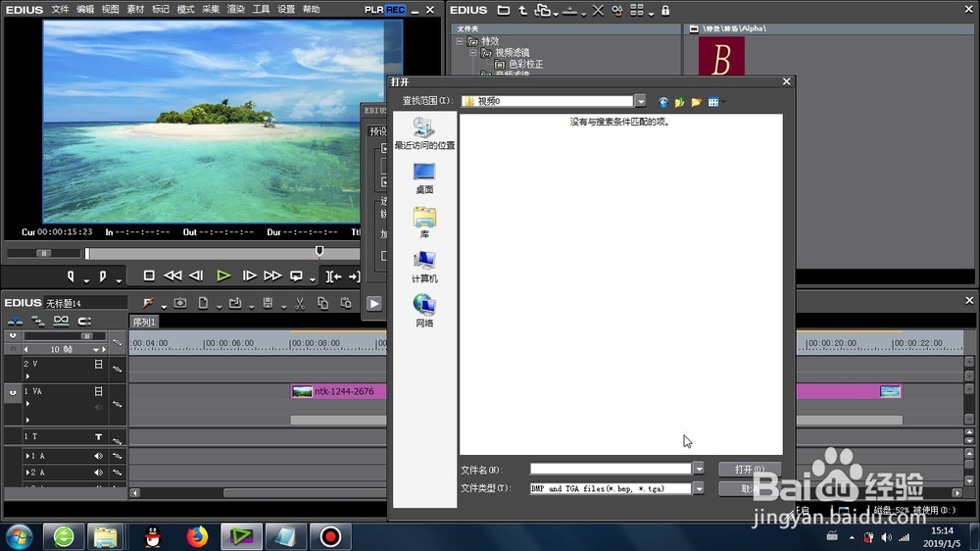Open Desktop location in the dialog sidebar
Viewport: 980px width, 551px height.
coord(424,178)
